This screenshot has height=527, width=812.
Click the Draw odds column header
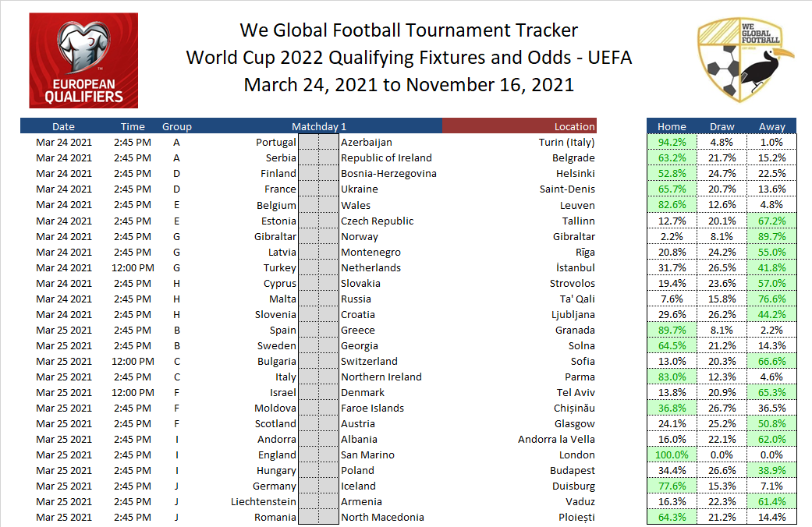(x=722, y=126)
